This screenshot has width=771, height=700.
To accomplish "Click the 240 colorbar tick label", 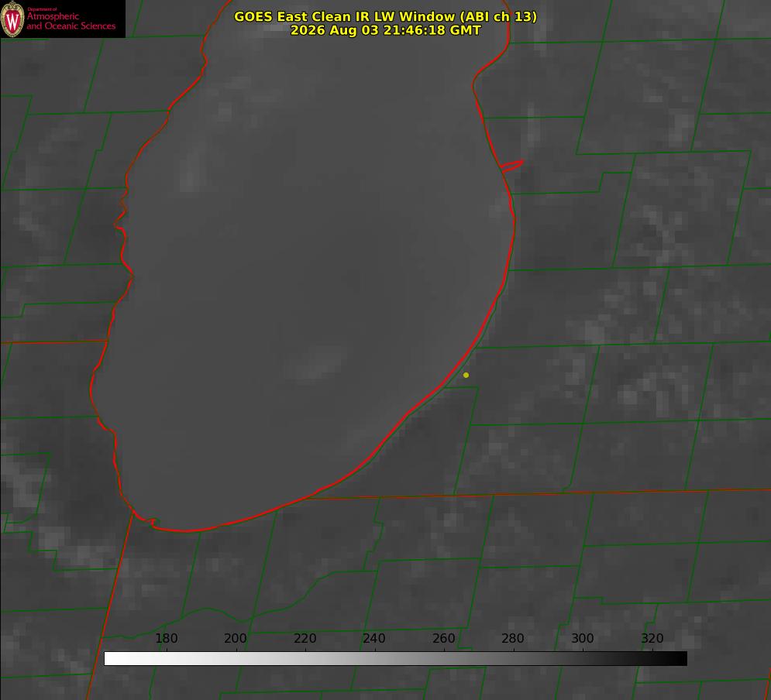I will (x=374, y=638).
